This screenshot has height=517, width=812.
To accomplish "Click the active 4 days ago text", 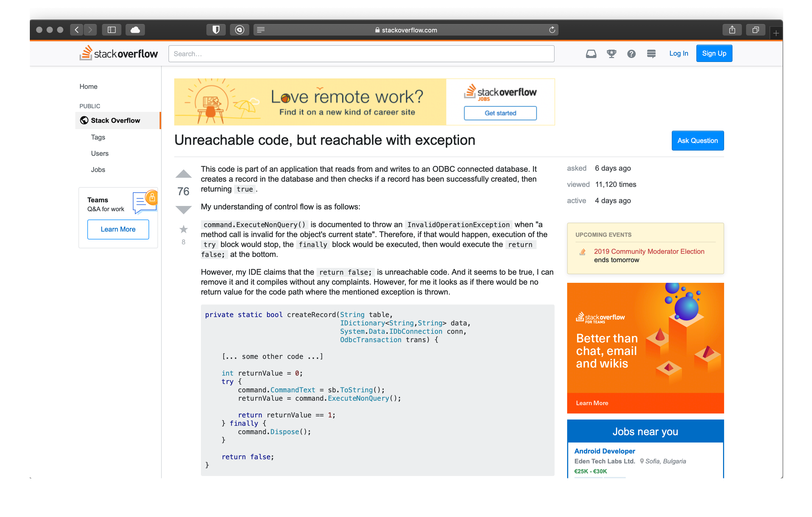I will tap(599, 200).
